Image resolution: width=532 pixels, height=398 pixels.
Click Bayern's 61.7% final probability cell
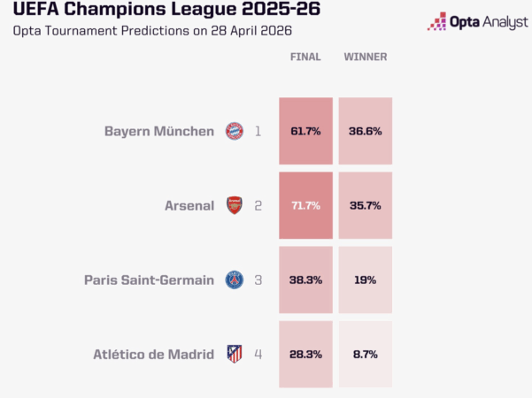[305, 131]
